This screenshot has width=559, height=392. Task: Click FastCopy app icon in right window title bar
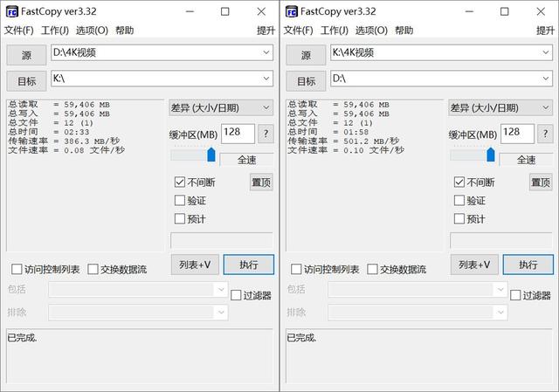click(x=291, y=11)
